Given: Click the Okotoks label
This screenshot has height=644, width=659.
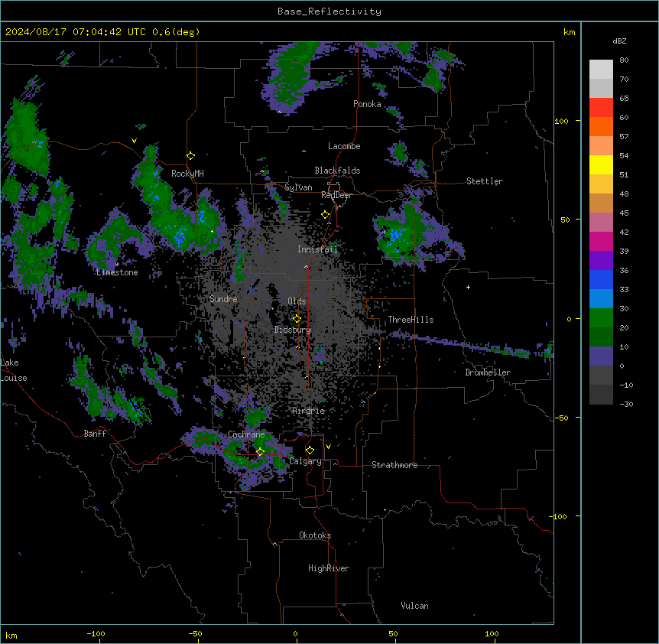Looking at the screenshot, I should 315,535.
